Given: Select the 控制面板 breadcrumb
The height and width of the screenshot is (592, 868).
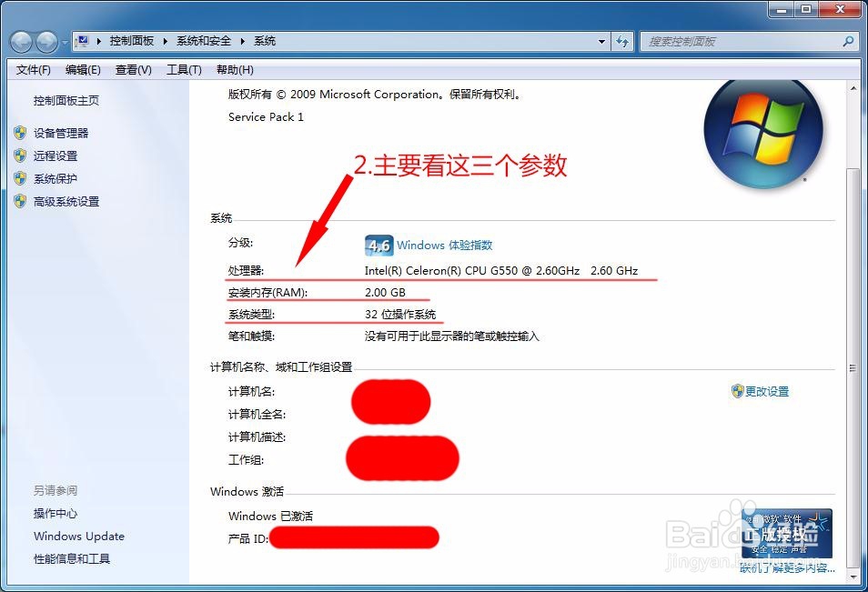Looking at the screenshot, I should 132,41.
